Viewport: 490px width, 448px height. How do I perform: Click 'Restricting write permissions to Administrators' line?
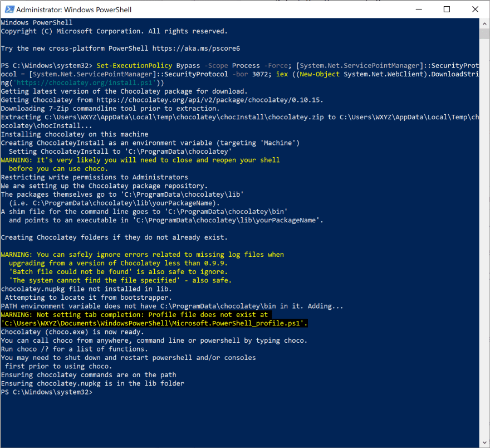pos(94,177)
